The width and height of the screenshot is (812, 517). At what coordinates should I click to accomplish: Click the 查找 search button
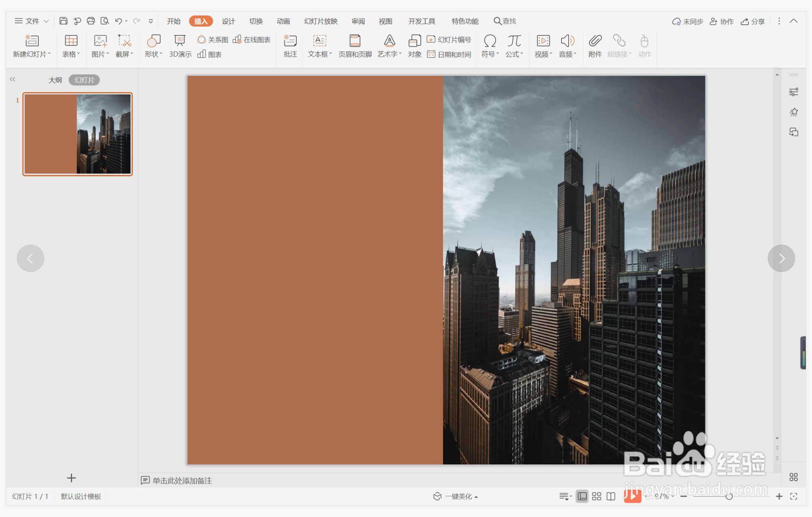pyautogui.click(x=505, y=21)
